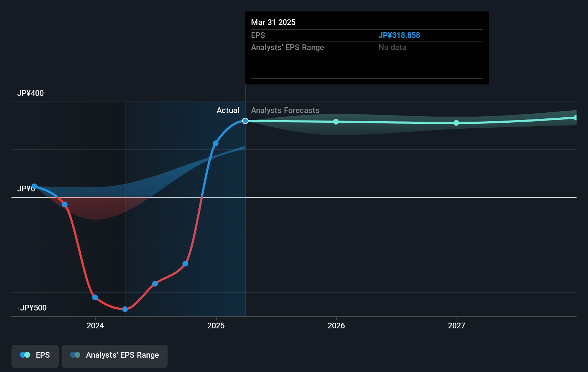Toggle the Analysts' EPS Range legend
This screenshot has height=372, width=588.
point(115,356)
